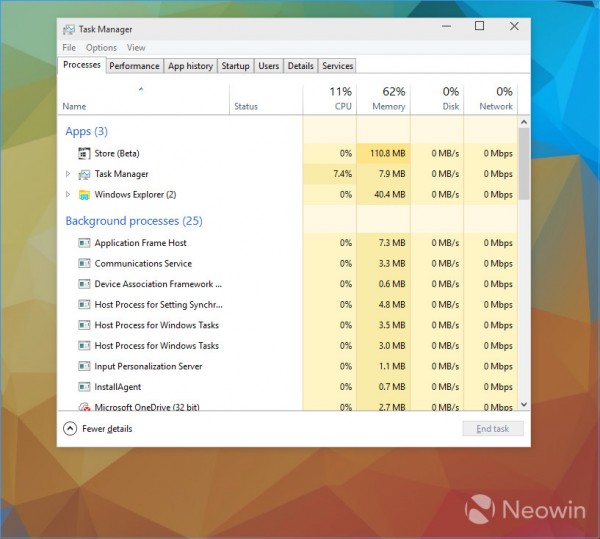Switch to the Startup tab
The height and width of the screenshot is (539, 600).
tap(235, 66)
